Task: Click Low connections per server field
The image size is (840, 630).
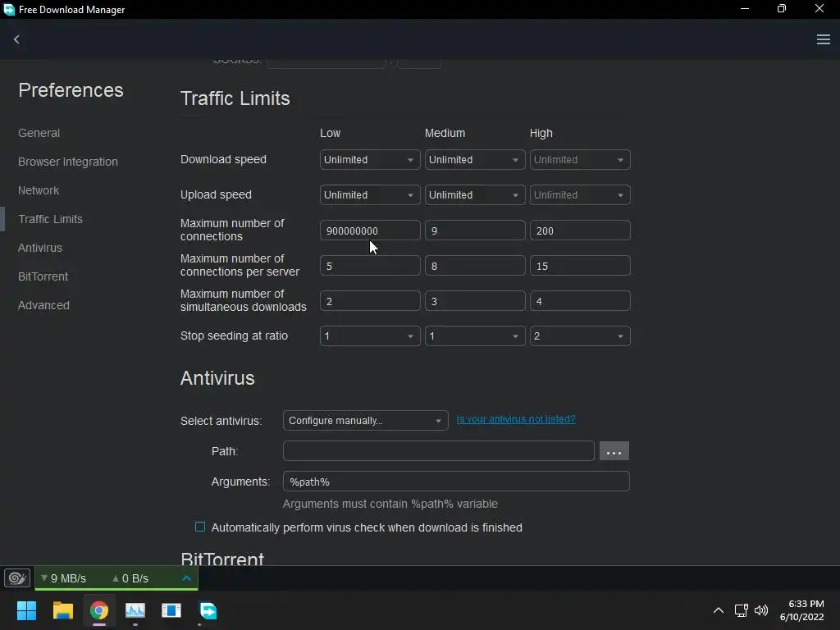Action: [x=370, y=266]
